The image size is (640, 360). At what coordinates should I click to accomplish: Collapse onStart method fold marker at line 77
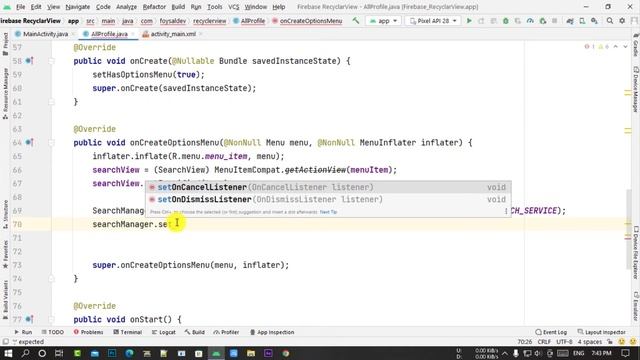click(x=52, y=319)
